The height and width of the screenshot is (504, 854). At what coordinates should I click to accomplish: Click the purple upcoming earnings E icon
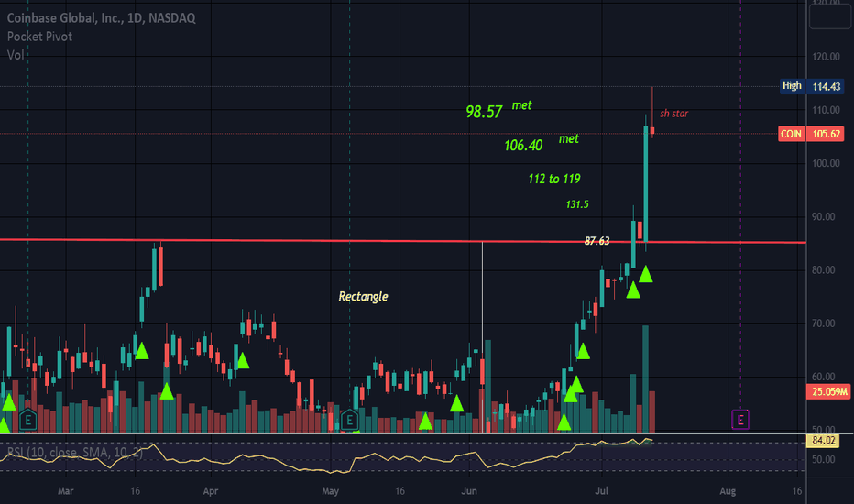(x=740, y=420)
